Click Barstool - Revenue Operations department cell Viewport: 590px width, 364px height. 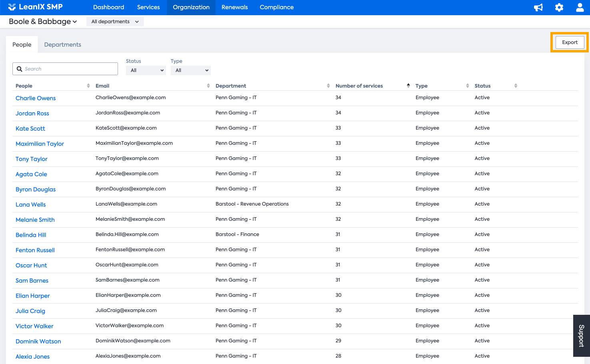(252, 204)
